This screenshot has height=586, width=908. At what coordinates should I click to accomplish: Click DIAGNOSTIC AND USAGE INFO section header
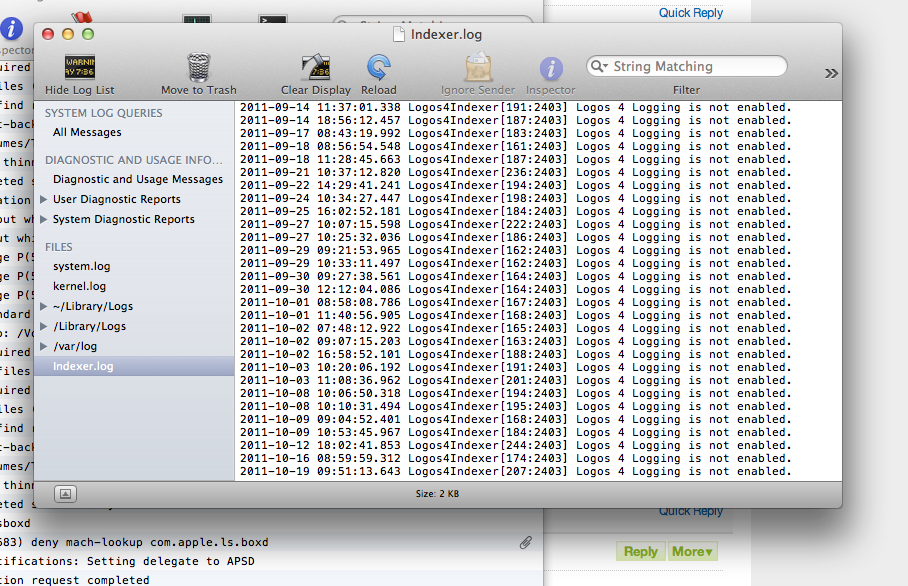tap(134, 160)
